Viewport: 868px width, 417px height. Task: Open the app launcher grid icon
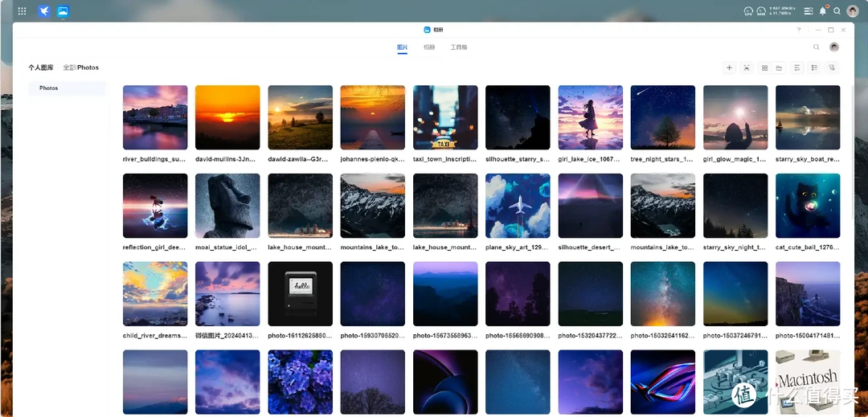[x=22, y=11]
